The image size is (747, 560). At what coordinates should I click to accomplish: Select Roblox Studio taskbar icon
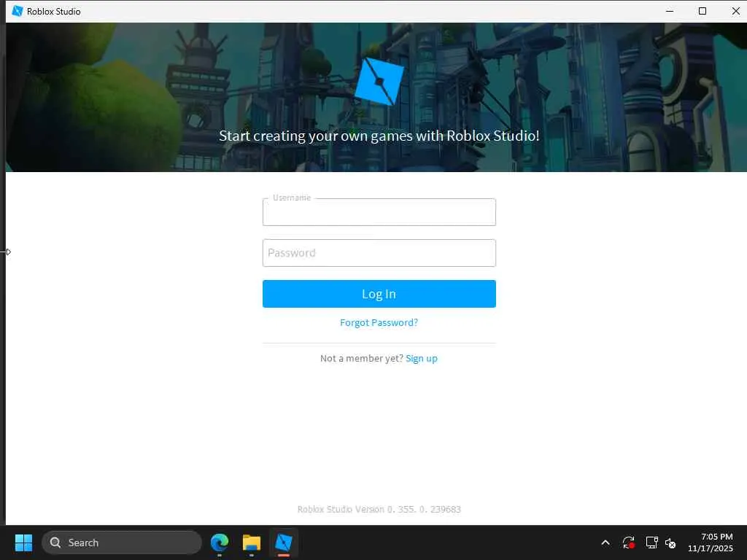click(x=284, y=542)
